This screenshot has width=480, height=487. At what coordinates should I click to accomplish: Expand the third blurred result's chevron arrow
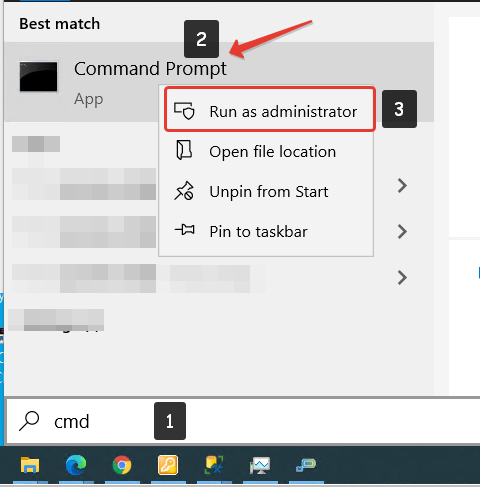point(402,277)
